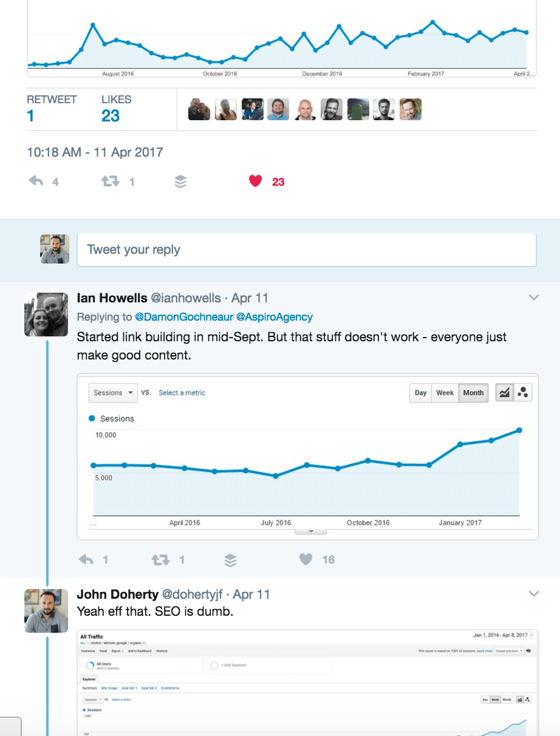Switch chart view to Day
The image size is (560, 736).
(x=421, y=393)
